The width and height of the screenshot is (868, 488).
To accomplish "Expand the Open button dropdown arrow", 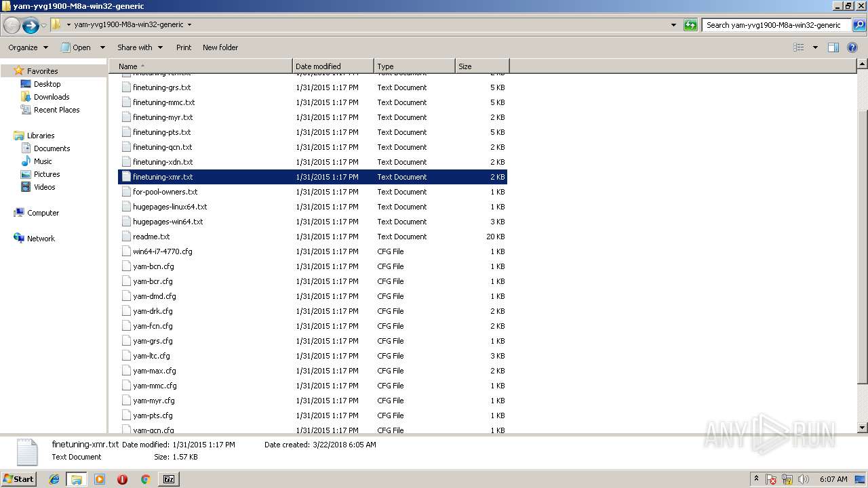I will pos(102,47).
